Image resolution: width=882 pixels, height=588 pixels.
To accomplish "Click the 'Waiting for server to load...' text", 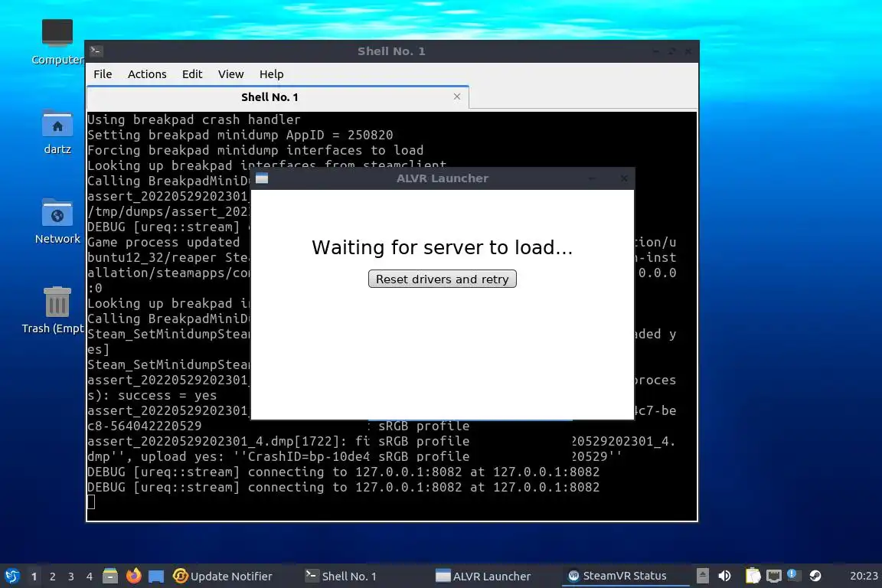I will point(442,247).
